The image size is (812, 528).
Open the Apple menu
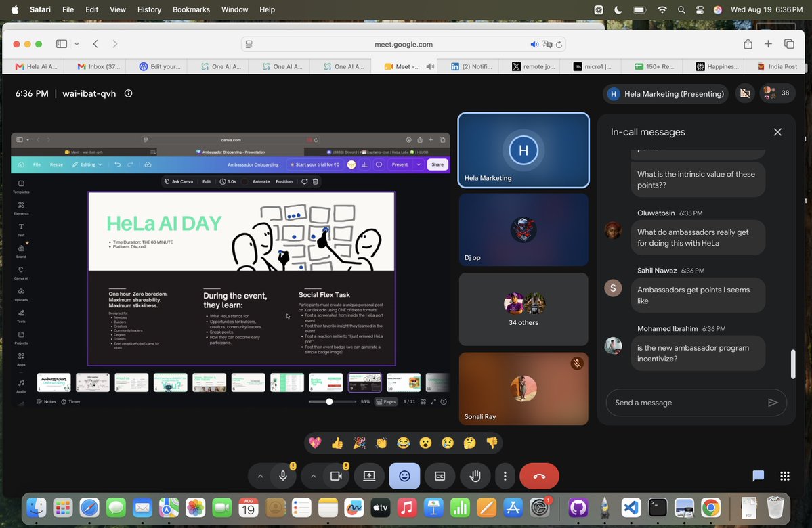(14, 9)
